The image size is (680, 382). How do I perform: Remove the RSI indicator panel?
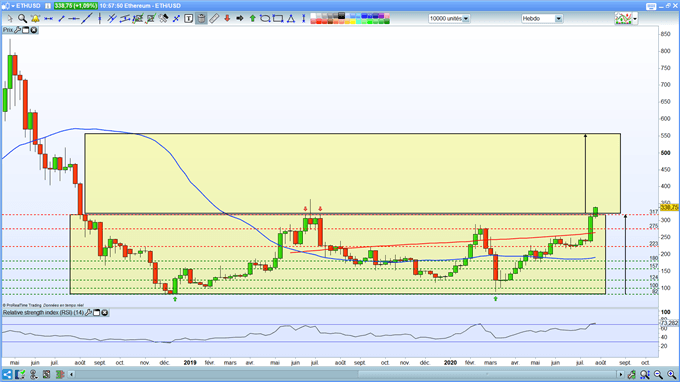pyautogui.click(x=105, y=313)
